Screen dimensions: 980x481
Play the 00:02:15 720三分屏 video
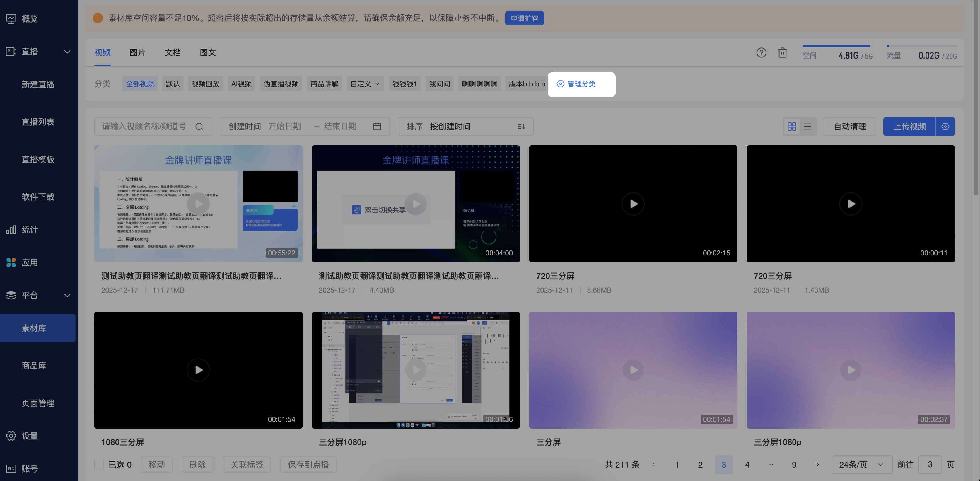coord(633,204)
